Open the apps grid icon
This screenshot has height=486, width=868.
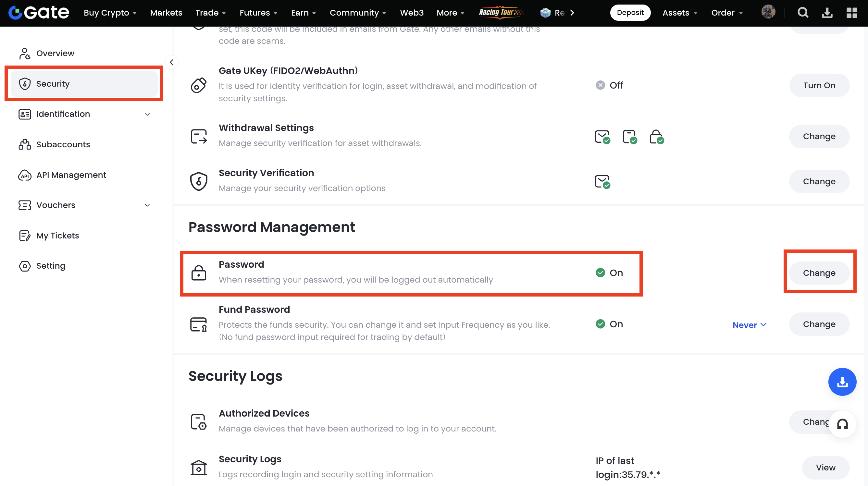(851, 13)
